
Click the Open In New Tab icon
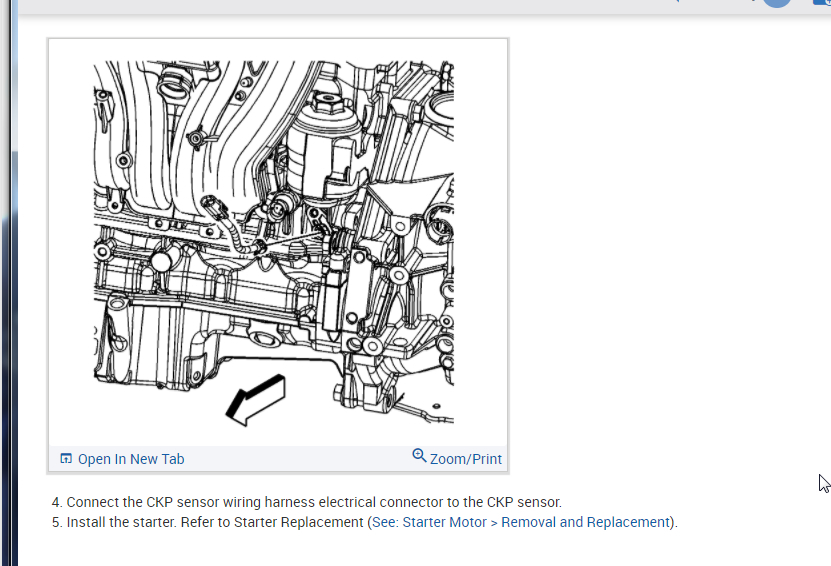pyautogui.click(x=66, y=458)
